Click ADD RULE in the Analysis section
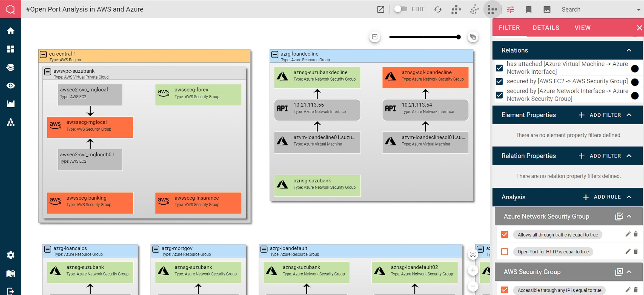Image resolution: width=644 pixels, height=295 pixels. pyautogui.click(x=602, y=197)
